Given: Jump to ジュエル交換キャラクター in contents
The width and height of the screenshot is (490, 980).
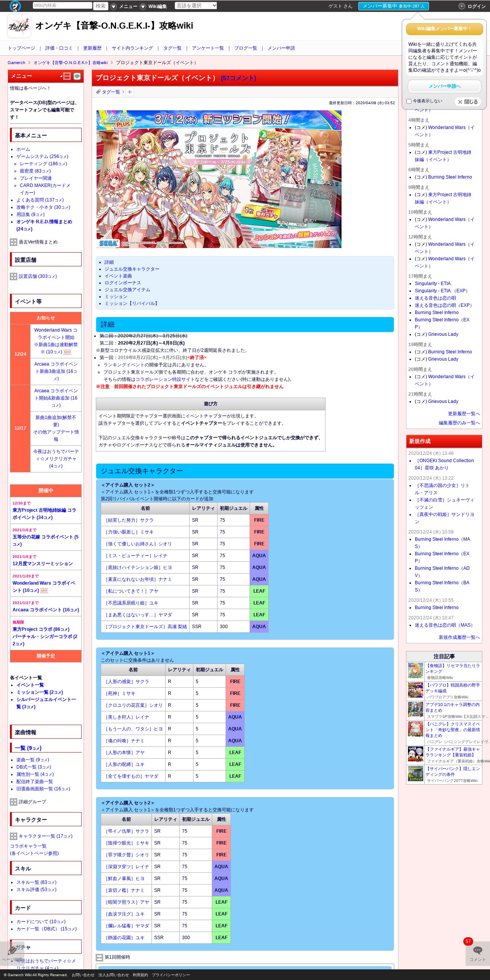Looking at the screenshot, I should click(x=132, y=269).
